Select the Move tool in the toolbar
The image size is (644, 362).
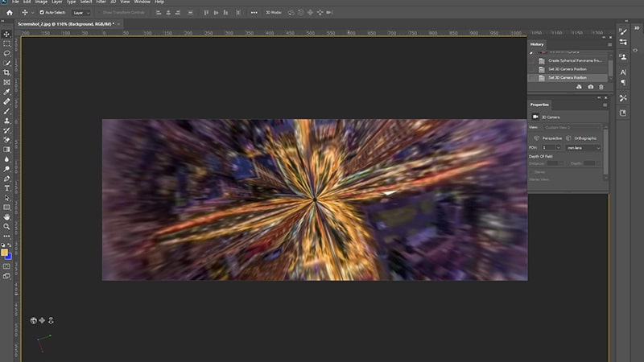7,34
